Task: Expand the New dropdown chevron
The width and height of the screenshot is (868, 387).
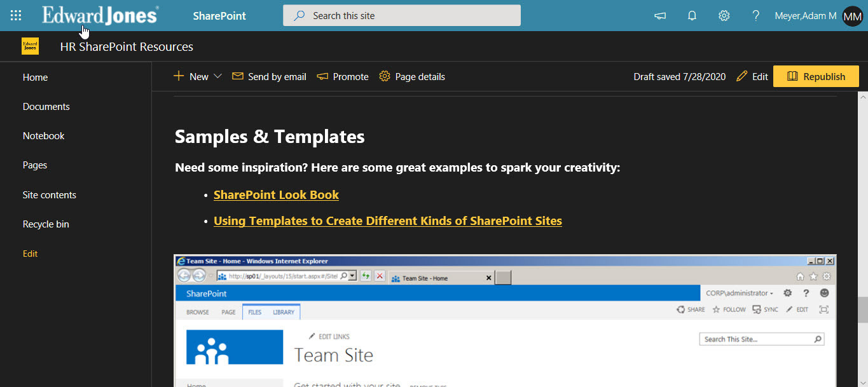Action: click(x=217, y=76)
